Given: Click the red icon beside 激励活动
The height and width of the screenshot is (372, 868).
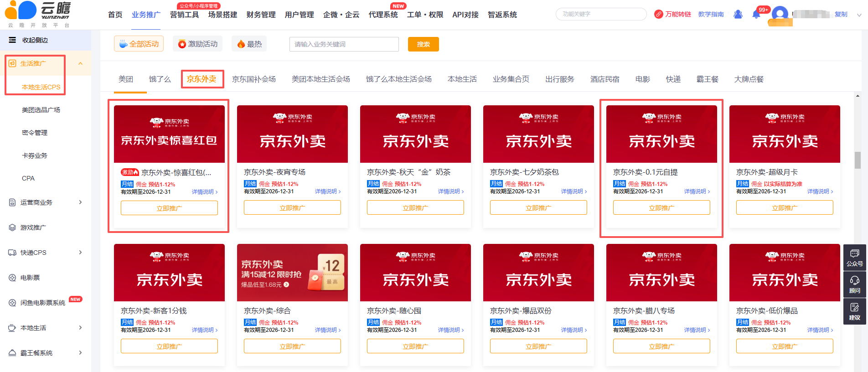Looking at the screenshot, I should (182, 44).
